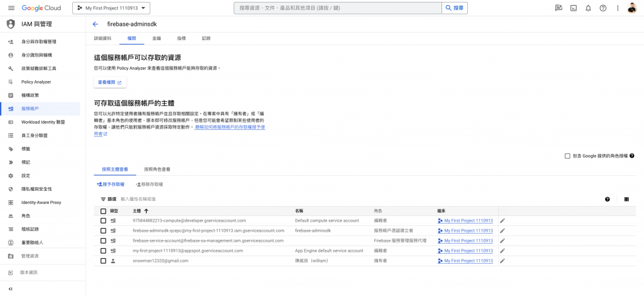
Task: Check the row for my-first-project-1110913@appspot
Action: (103, 251)
